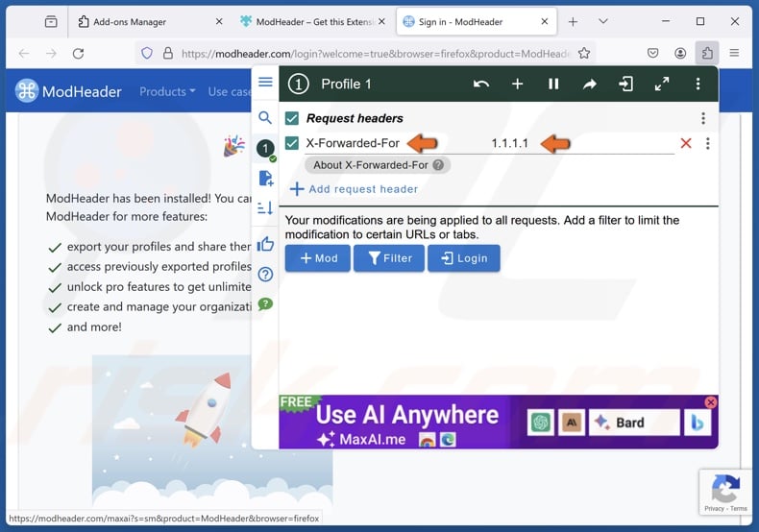The width and height of the screenshot is (759, 532).
Task: Reload the current page
Action: pyautogui.click(x=79, y=53)
